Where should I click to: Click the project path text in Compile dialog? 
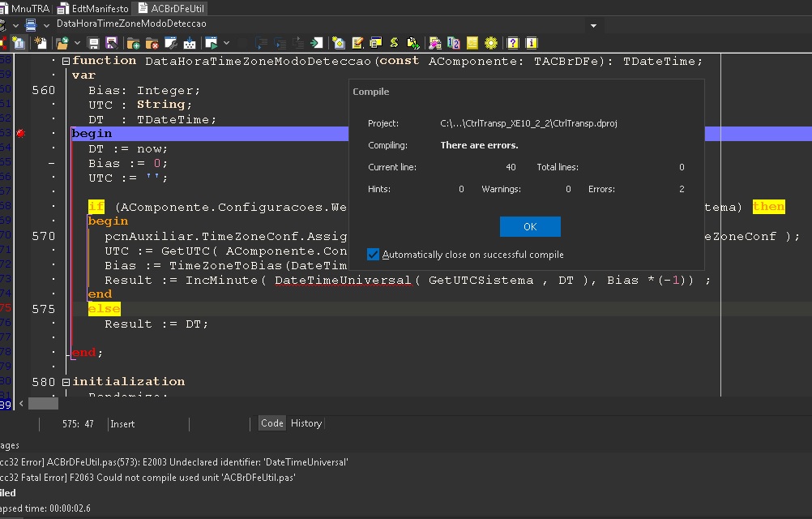point(528,123)
